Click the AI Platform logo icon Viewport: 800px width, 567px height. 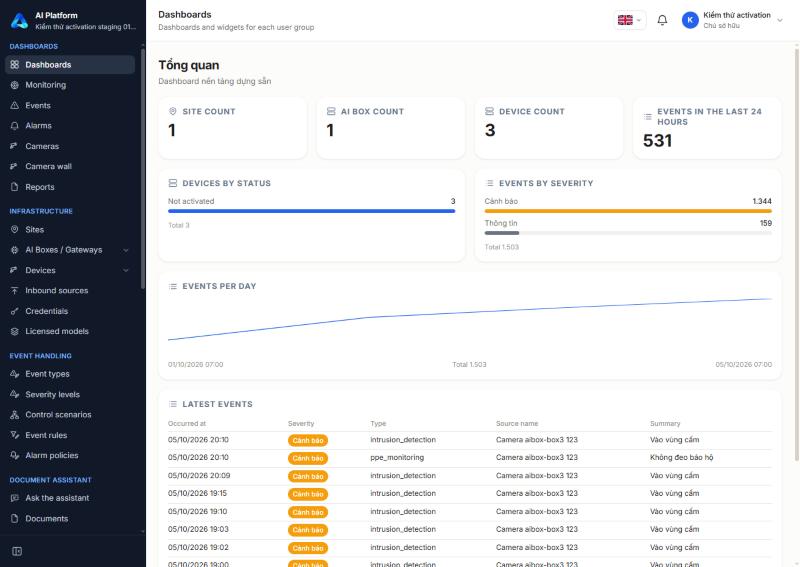tap(19, 20)
